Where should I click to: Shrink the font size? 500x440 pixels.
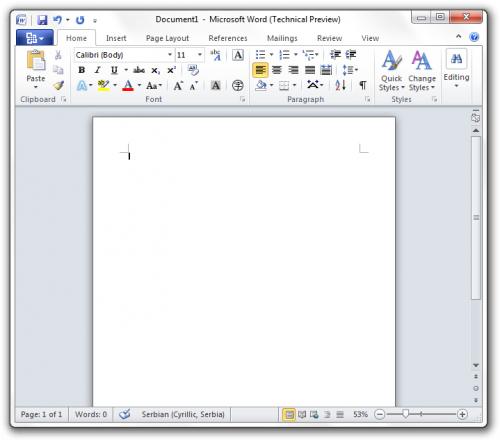[x=194, y=86]
